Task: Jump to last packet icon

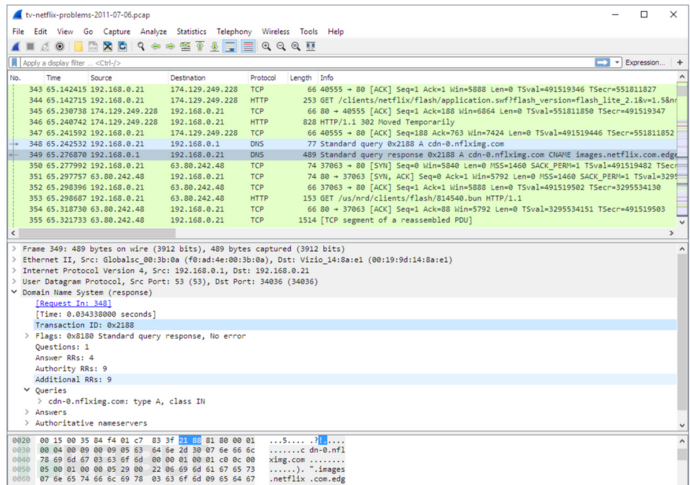Action: pyautogui.click(x=215, y=46)
